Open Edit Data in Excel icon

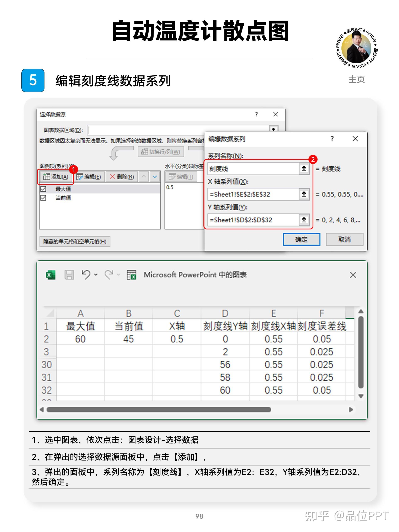[131, 275]
